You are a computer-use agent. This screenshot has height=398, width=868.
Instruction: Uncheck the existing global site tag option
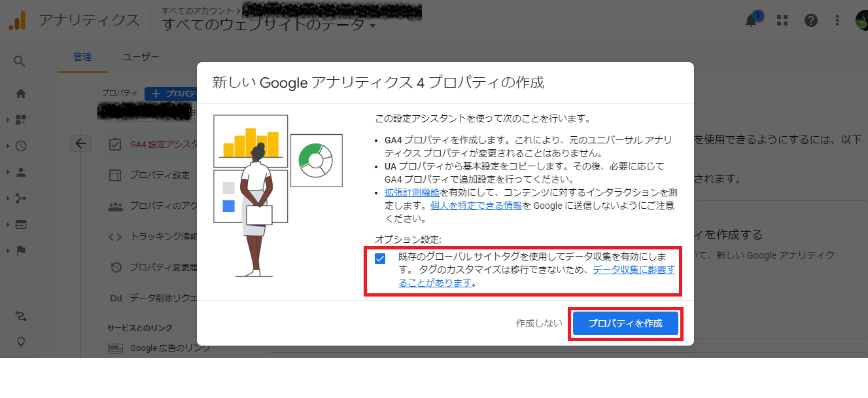click(x=380, y=259)
